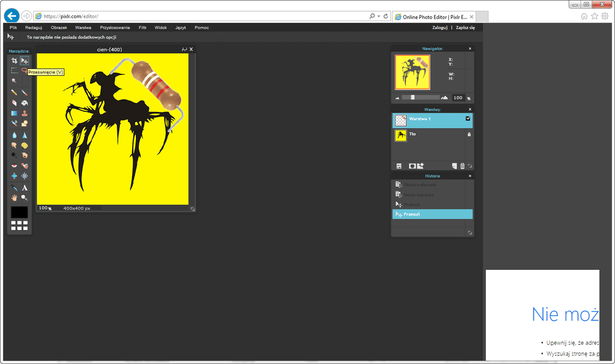Image resolution: width=615 pixels, height=364 pixels.
Task: Select the Brush tool
Action: 25,92
